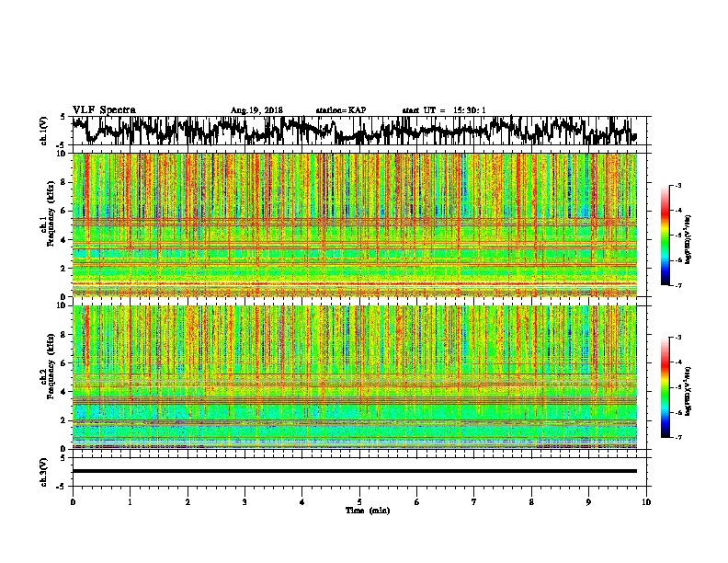Click the "-7" label on ch.2 colorbar
Screen dimensions: 728x563
(678, 437)
